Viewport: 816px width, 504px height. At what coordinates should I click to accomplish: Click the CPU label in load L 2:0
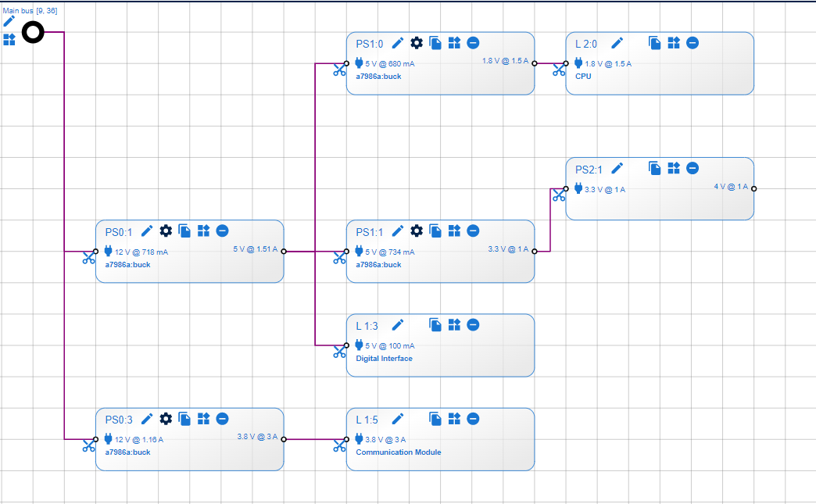click(x=582, y=77)
